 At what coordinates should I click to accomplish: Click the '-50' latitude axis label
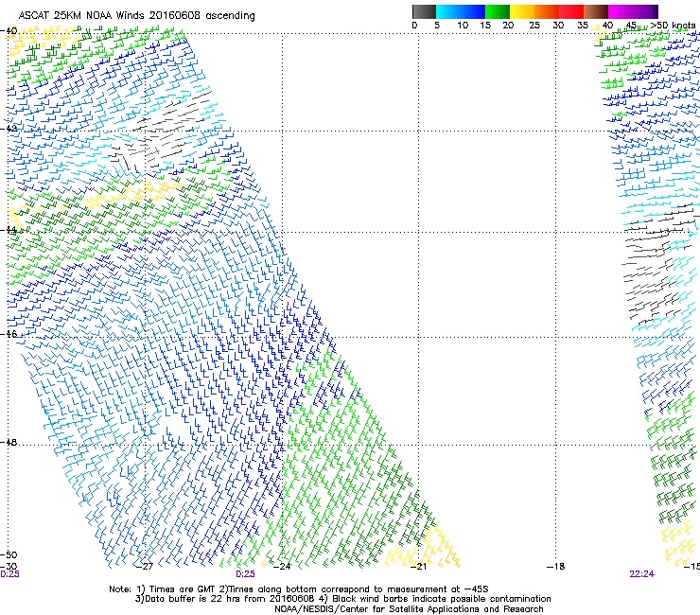(x=9, y=554)
